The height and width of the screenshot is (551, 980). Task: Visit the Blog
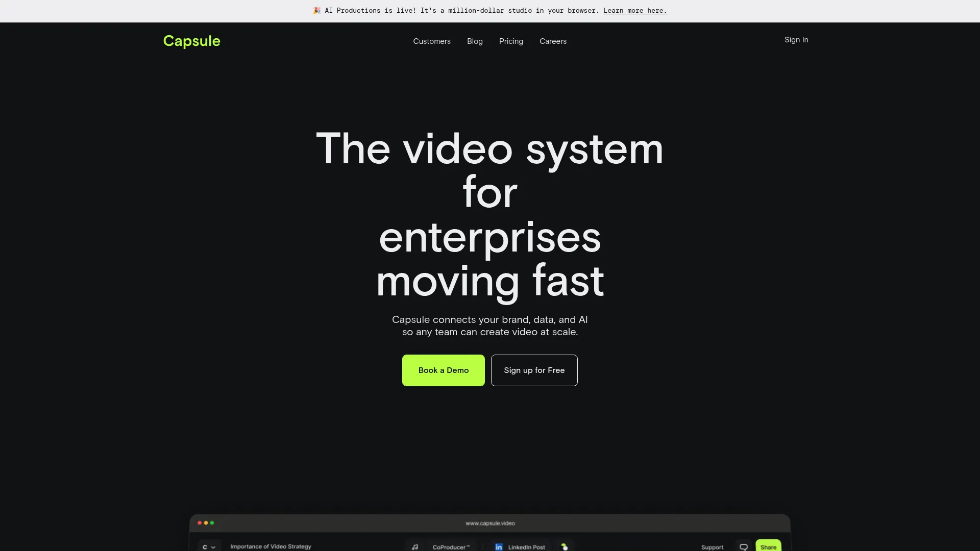coord(475,41)
